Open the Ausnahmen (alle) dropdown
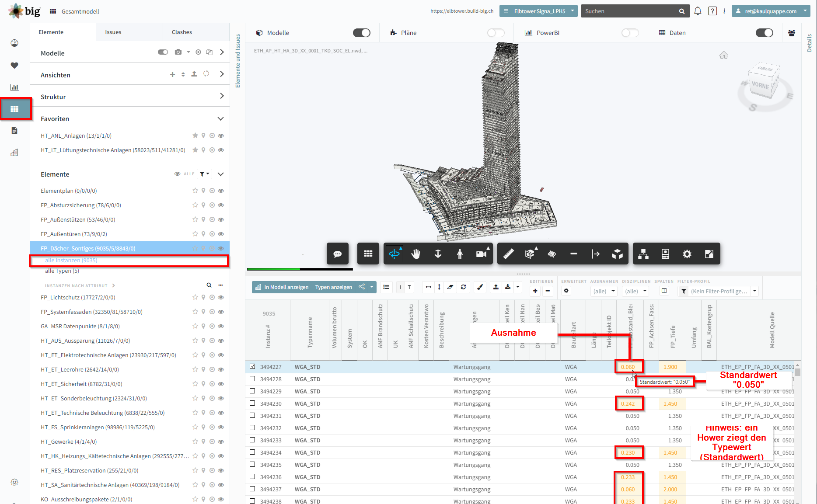The width and height of the screenshot is (817, 504). (604, 291)
